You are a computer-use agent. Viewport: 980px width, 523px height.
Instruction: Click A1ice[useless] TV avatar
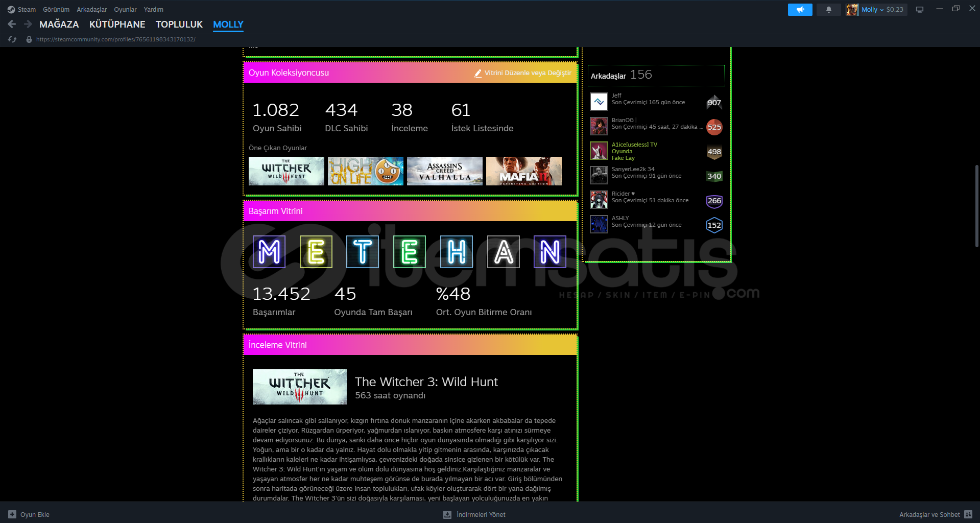(599, 151)
